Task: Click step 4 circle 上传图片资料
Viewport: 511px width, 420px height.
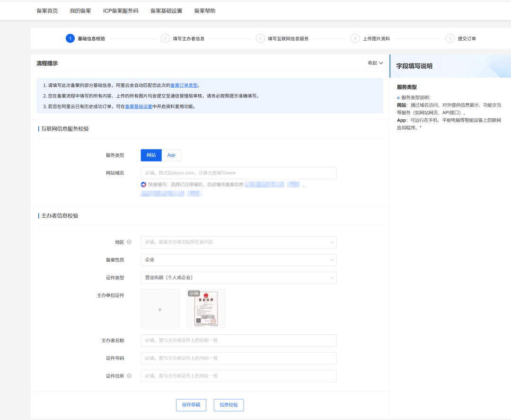Action: click(x=355, y=39)
